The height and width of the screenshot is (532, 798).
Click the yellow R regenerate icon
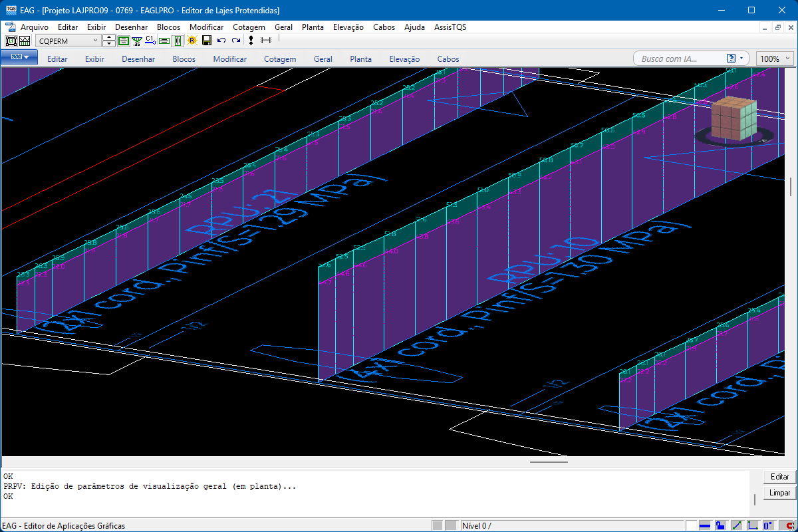pyautogui.click(x=192, y=41)
